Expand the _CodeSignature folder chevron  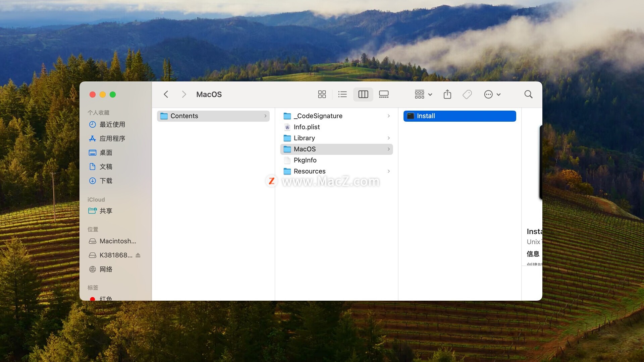[389, 116]
